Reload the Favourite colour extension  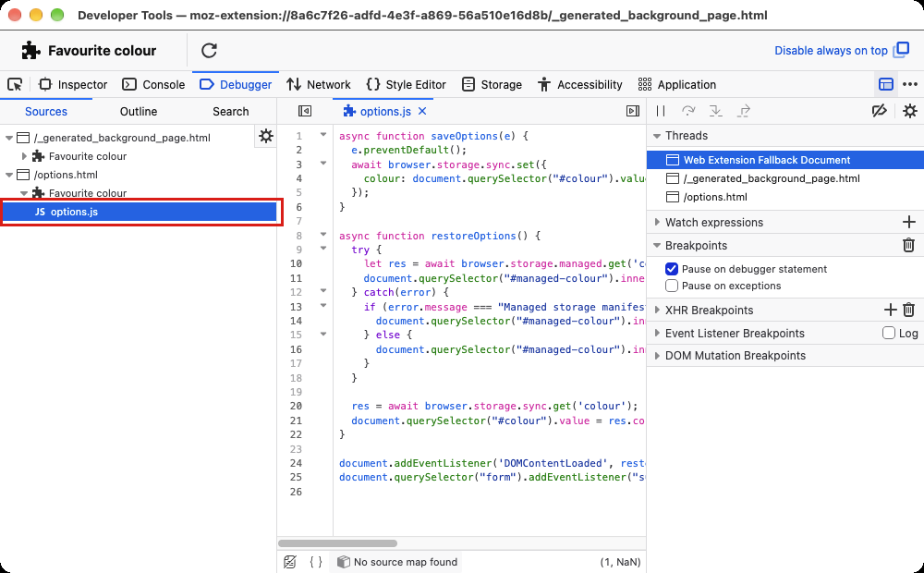pos(209,51)
